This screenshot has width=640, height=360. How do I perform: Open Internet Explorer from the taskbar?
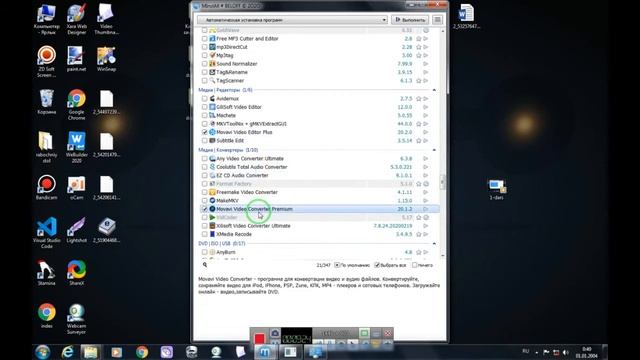click(x=68, y=352)
